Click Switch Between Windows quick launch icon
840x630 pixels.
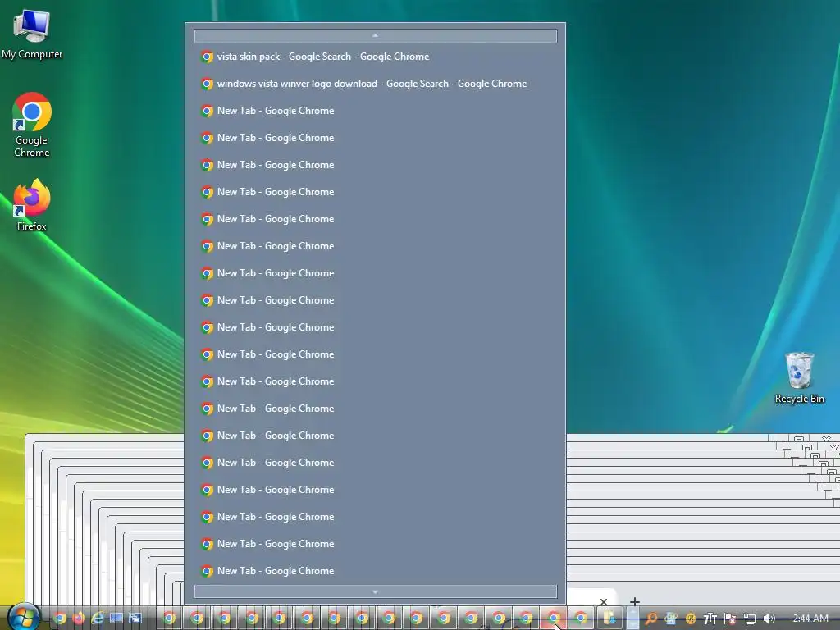pos(135,619)
